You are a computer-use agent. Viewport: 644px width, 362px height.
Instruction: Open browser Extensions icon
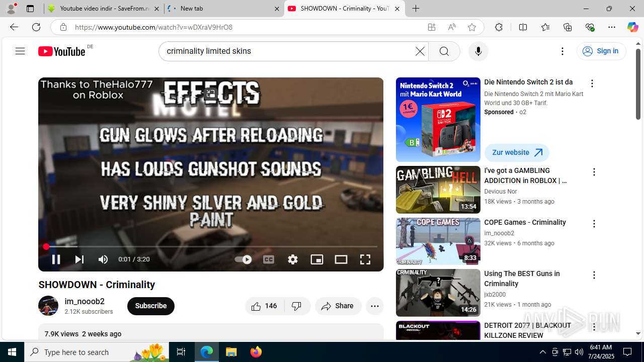coord(499,27)
